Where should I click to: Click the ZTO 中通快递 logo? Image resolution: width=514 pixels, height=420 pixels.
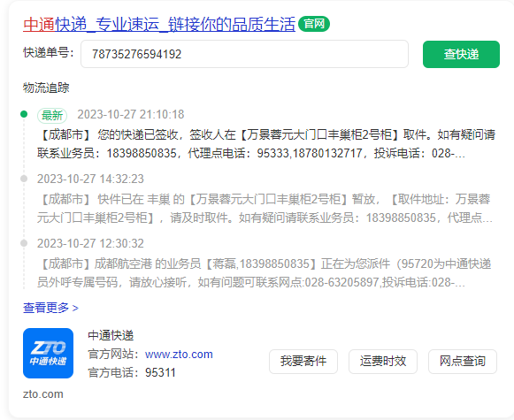(x=48, y=353)
